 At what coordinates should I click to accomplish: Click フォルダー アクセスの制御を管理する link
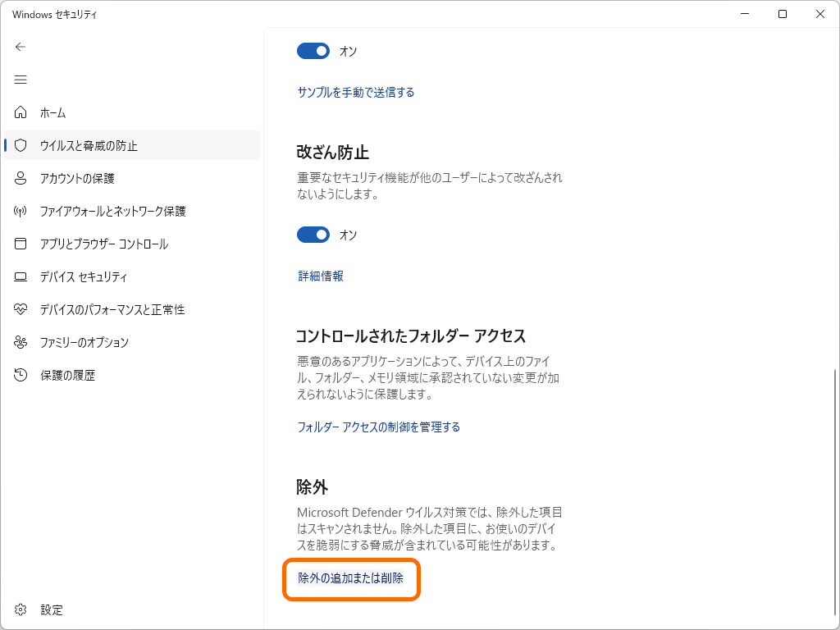[378, 427]
